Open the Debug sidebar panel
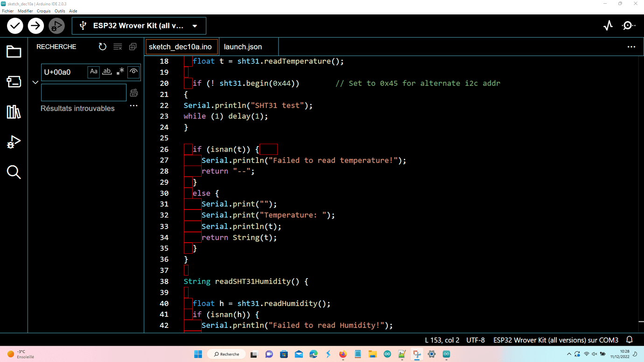Image resolution: width=644 pixels, height=362 pixels. tap(14, 142)
